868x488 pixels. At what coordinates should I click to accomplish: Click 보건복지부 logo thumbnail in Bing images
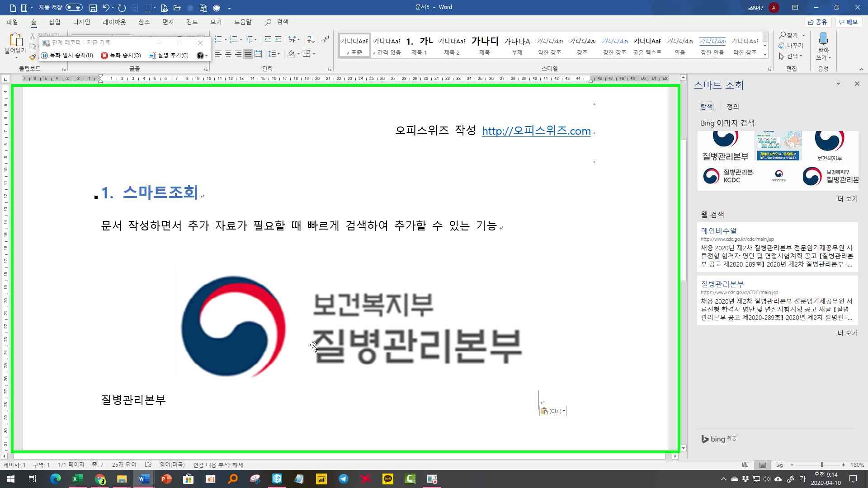pos(829,146)
